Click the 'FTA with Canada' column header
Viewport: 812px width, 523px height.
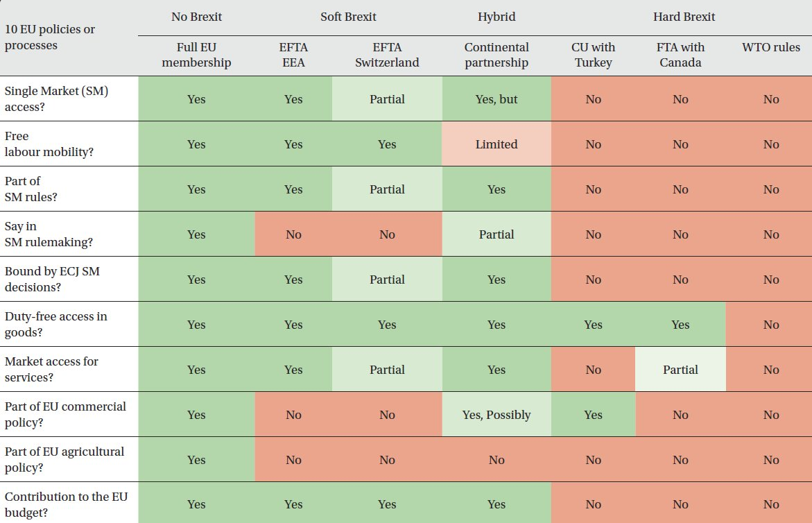680,55
